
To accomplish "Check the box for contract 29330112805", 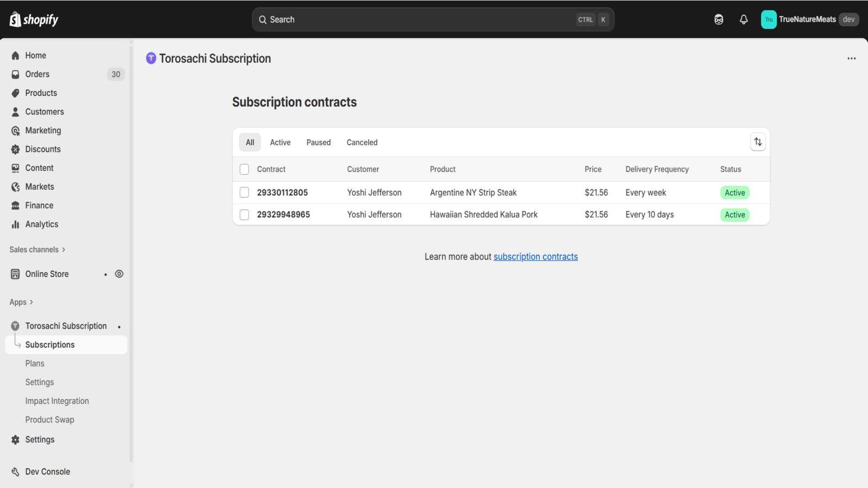I will click(245, 192).
